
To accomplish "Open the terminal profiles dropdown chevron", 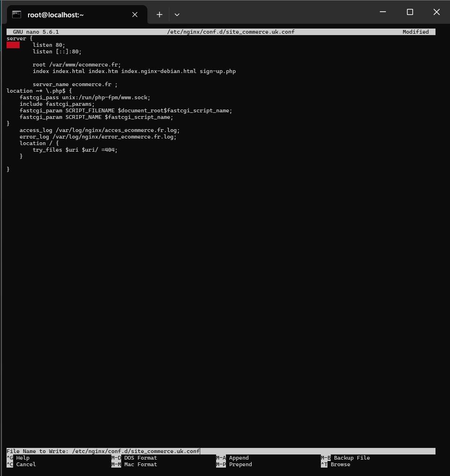I will click(x=177, y=15).
